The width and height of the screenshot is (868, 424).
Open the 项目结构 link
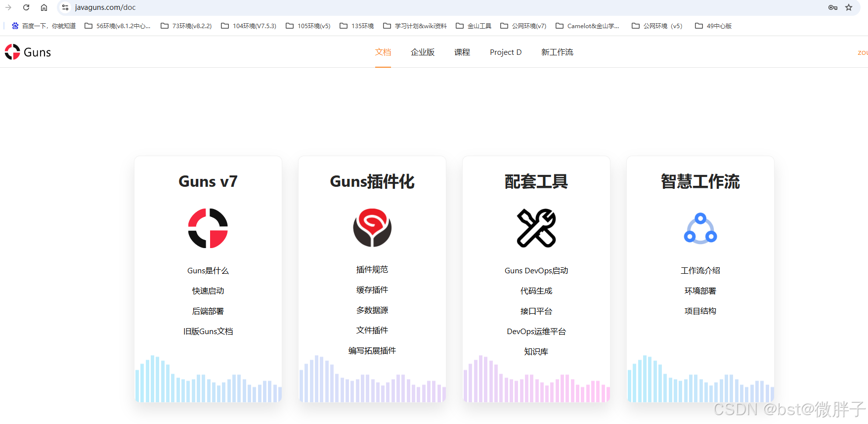coord(700,311)
